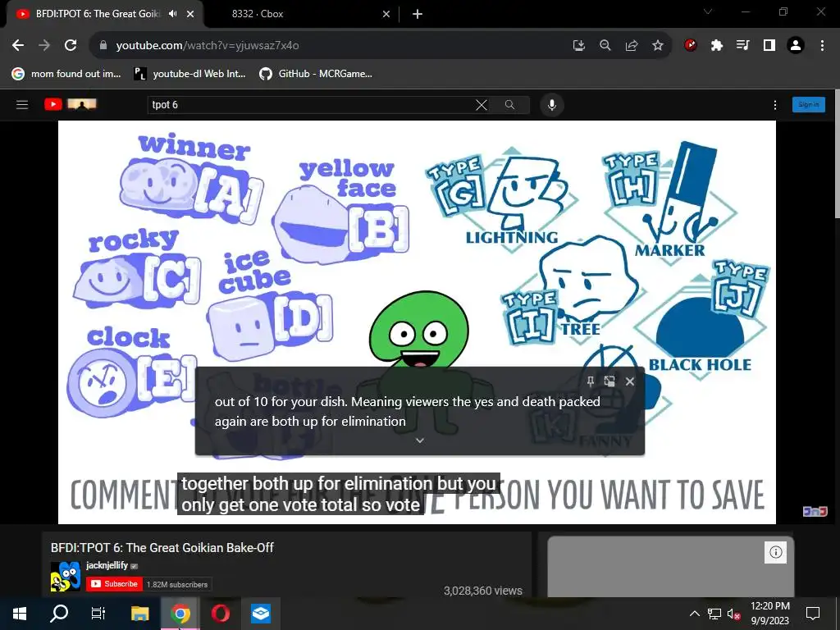Close the BFDI:TPOT 6 tab
This screenshot has height=630, width=840.
(190, 14)
